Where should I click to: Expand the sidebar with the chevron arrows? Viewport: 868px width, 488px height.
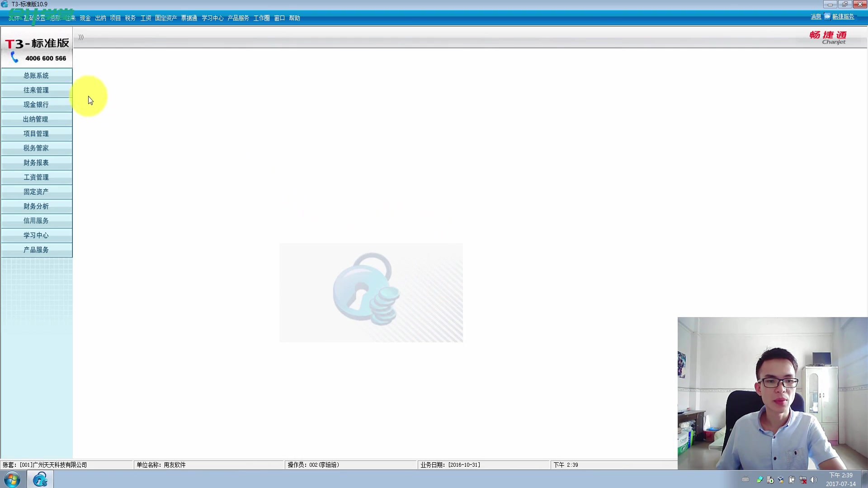click(x=81, y=37)
